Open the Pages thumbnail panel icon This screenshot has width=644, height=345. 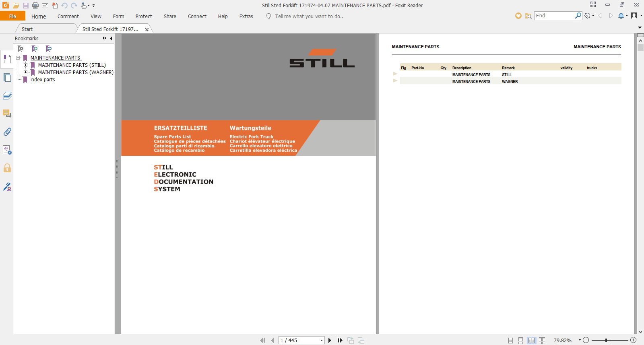click(x=7, y=77)
